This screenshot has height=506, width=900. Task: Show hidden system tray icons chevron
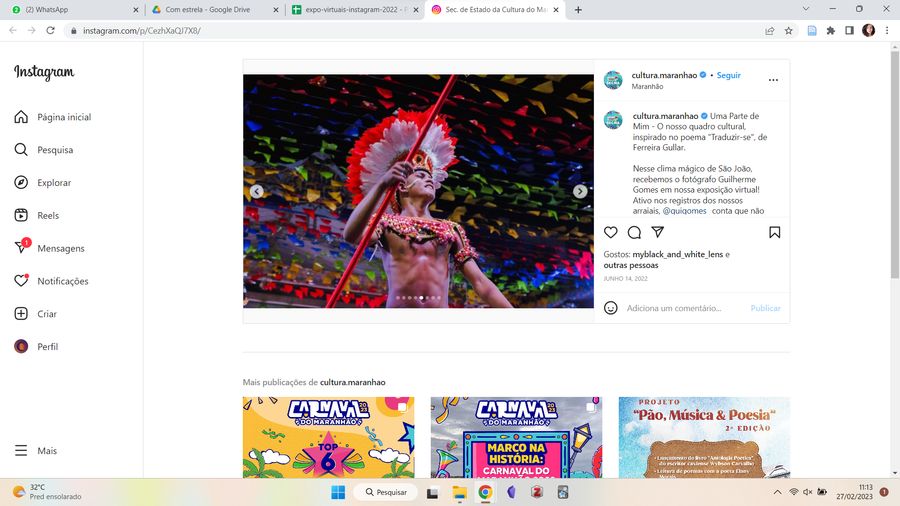(x=777, y=492)
